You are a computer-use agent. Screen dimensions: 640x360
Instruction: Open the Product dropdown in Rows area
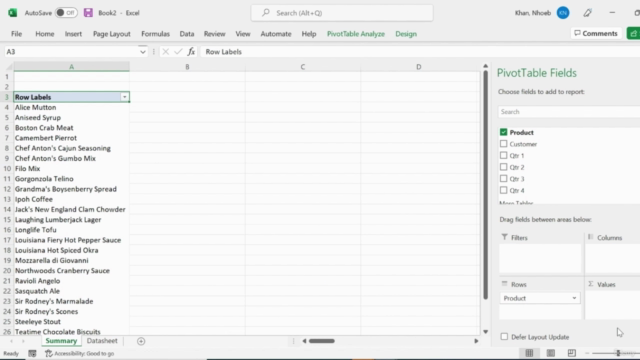click(x=574, y=298)
